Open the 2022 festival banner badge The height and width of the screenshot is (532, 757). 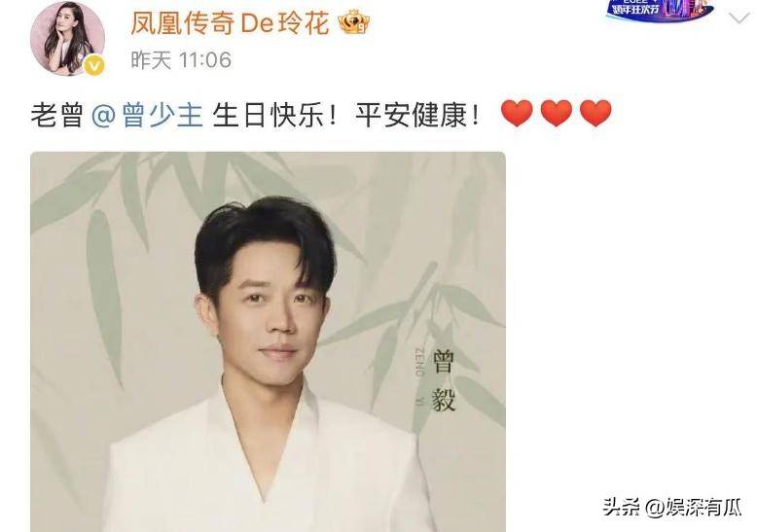click(660, 10)
